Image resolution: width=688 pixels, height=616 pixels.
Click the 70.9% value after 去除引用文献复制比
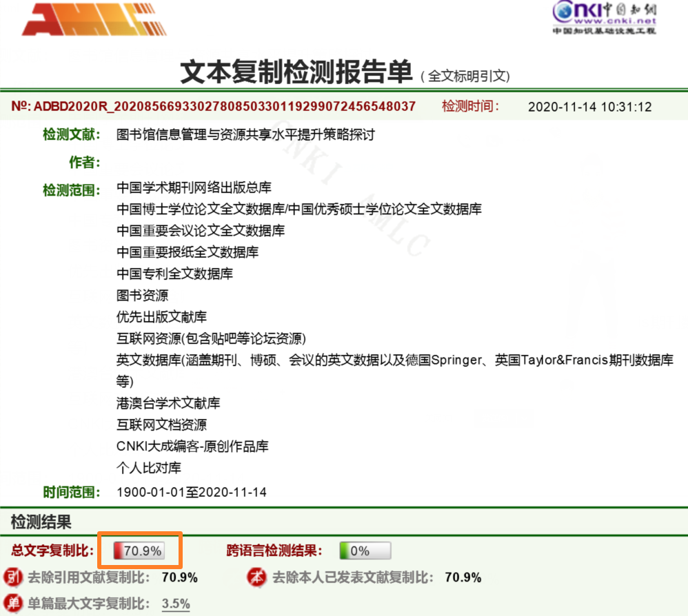pyautogui.click(x=179, y=577)
